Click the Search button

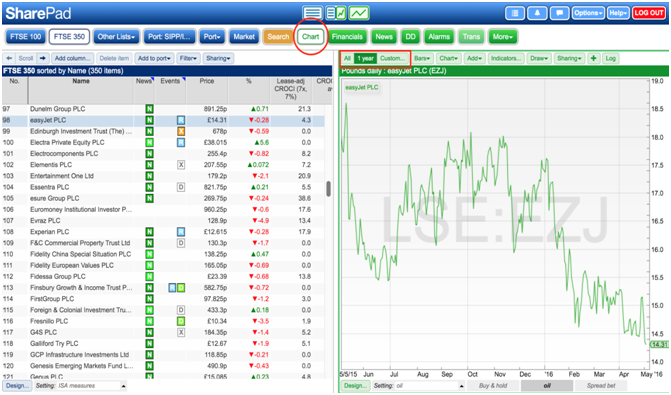278,37
